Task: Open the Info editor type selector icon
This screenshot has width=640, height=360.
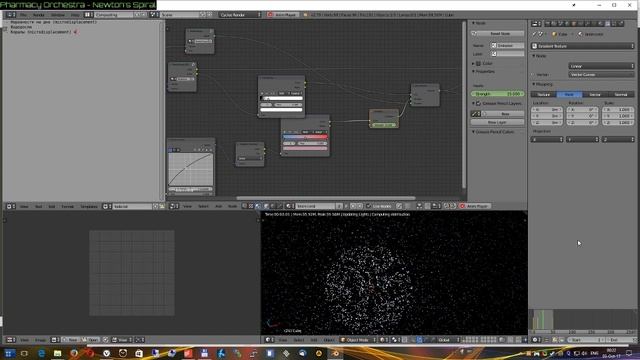Action: 10,15
